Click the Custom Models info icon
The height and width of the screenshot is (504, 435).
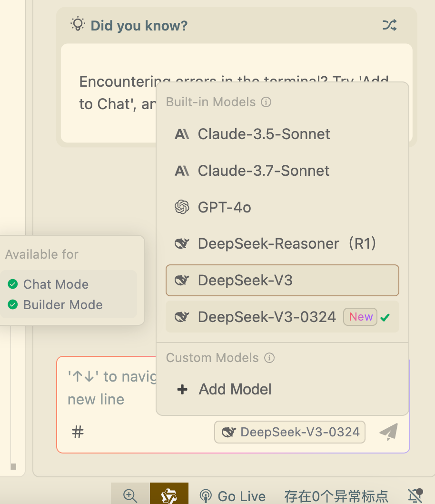pyautogui.click(x=269, y=358)
